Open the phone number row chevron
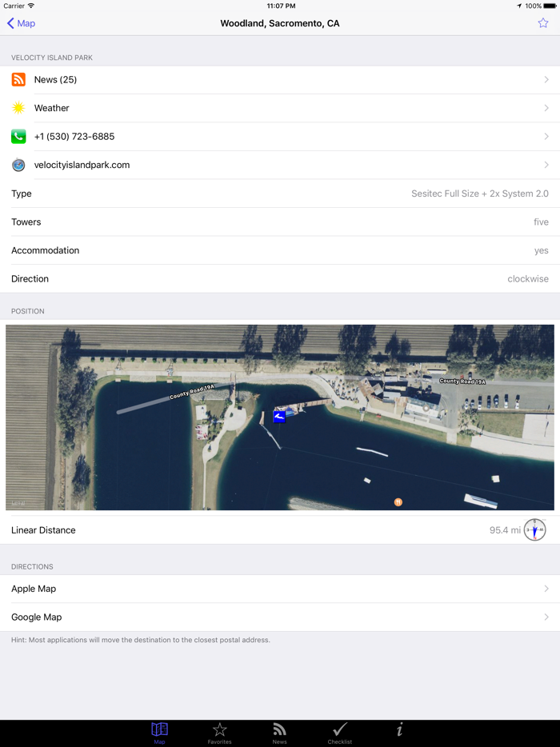This screenshot has height=747, width=560. click(546, 137)
